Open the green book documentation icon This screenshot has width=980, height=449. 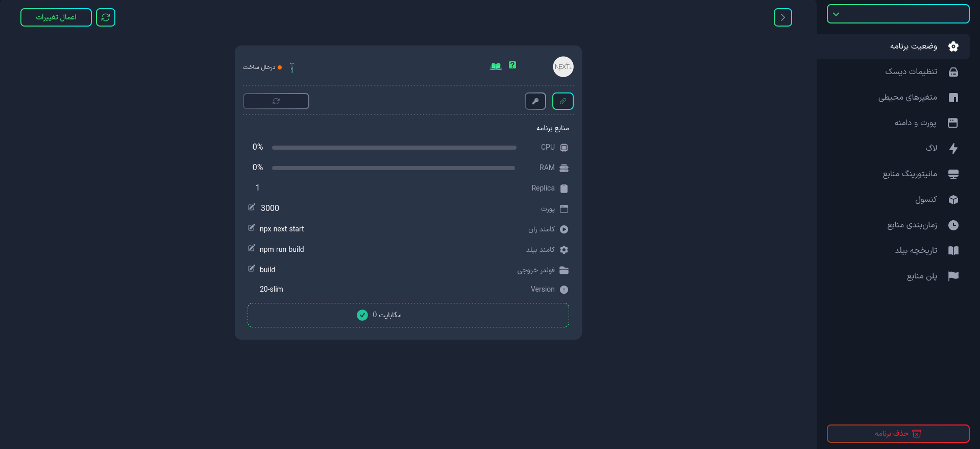click(x=496, y=66)
